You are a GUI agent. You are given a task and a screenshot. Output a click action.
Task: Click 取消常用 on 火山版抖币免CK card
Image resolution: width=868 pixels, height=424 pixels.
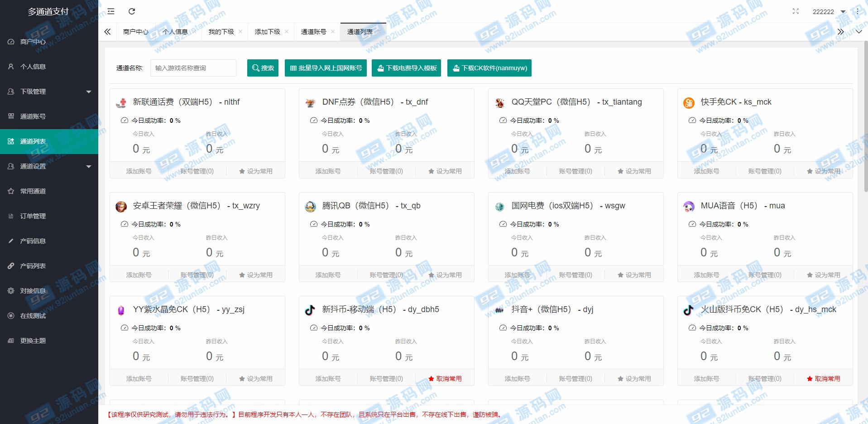pyautogui.click(x=824, y=379)
